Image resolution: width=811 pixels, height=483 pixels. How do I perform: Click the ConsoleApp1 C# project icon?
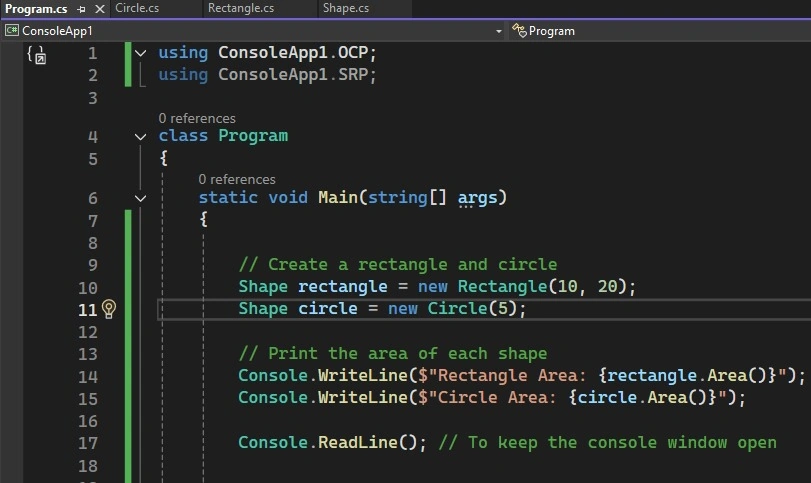(11, 31)
